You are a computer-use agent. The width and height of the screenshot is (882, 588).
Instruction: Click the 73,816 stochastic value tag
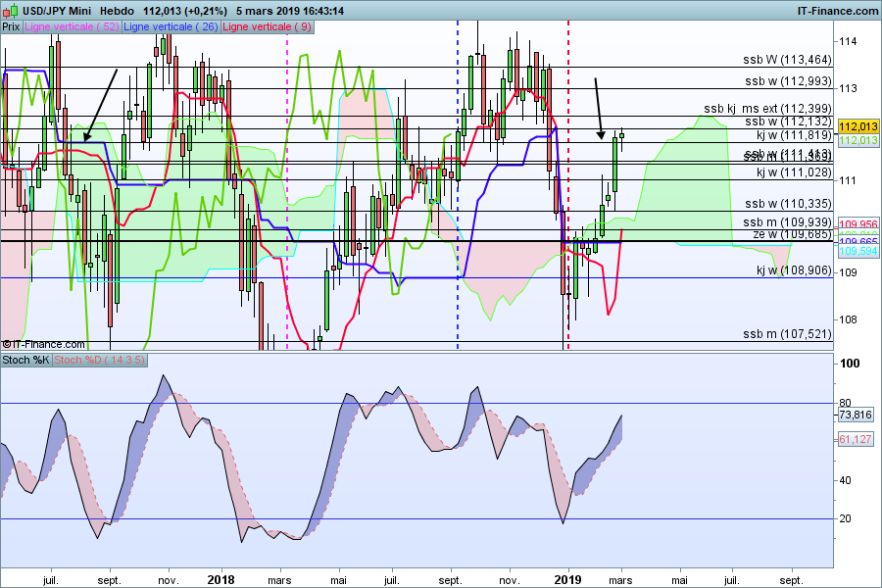pyautogui.click(x=857, y=415)
